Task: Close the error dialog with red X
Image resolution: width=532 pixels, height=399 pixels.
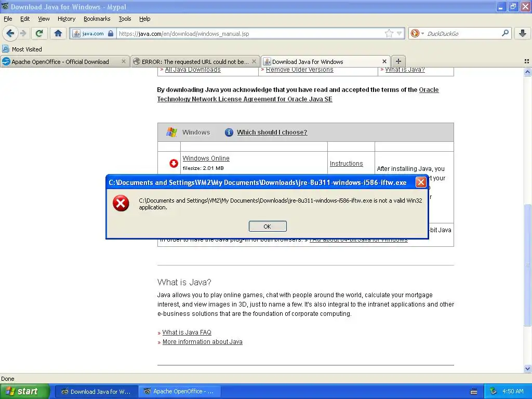Action: coord(421,182)
